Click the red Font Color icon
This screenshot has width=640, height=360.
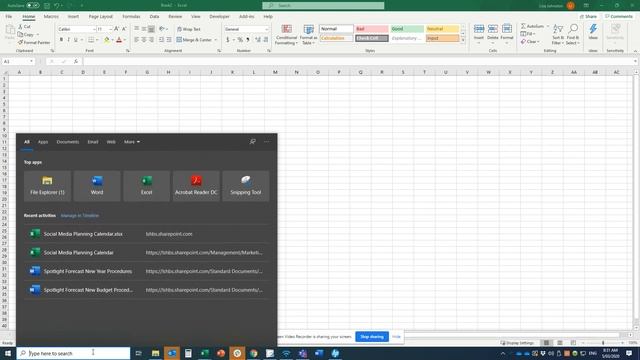(119, 40)
